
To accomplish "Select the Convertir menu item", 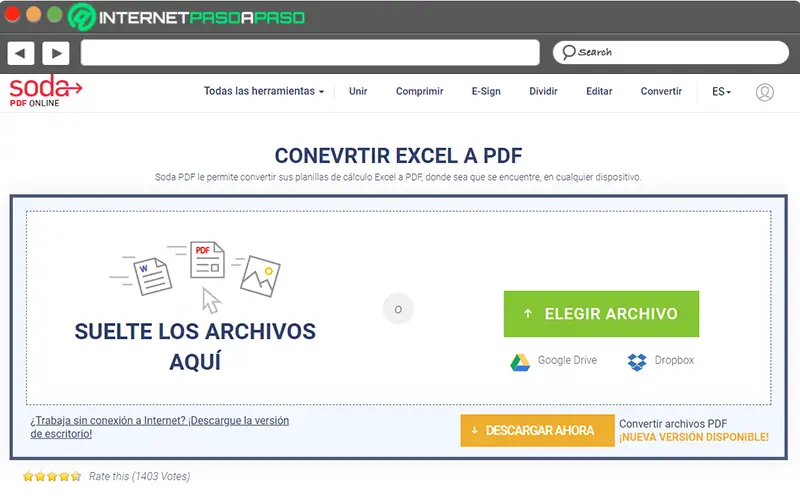I will (661, 91).
